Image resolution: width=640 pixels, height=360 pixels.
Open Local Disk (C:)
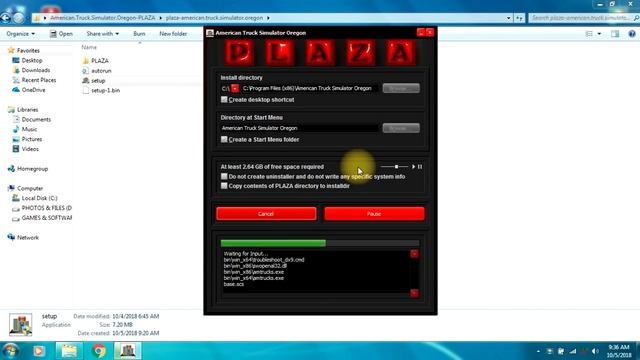point(39,198)
